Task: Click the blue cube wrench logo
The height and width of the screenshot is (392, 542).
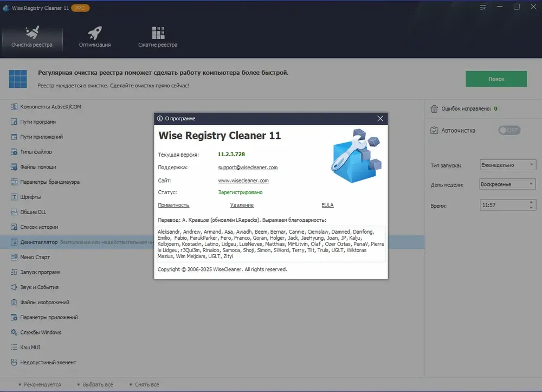Action: [x=356, y=156]
